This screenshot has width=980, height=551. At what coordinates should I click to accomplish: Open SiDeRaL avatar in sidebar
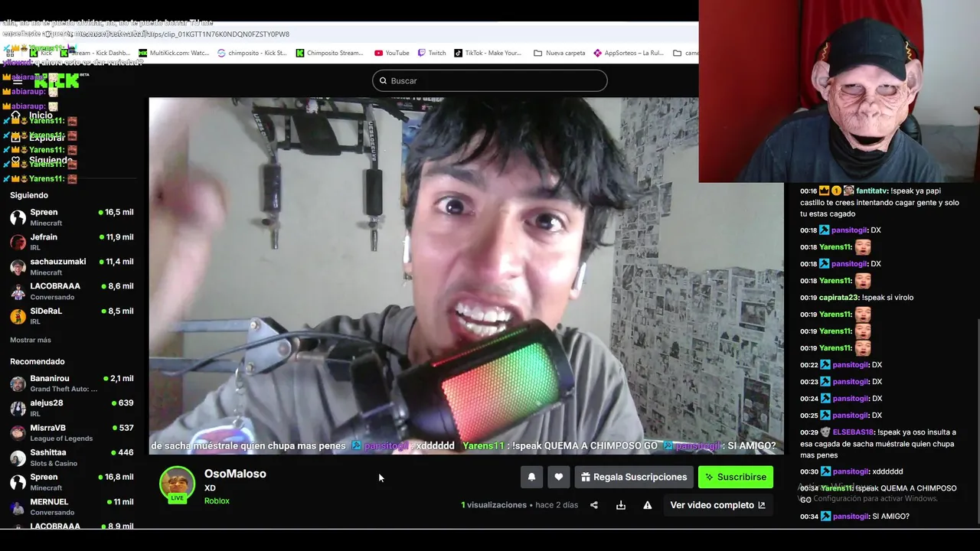point(18,316)
